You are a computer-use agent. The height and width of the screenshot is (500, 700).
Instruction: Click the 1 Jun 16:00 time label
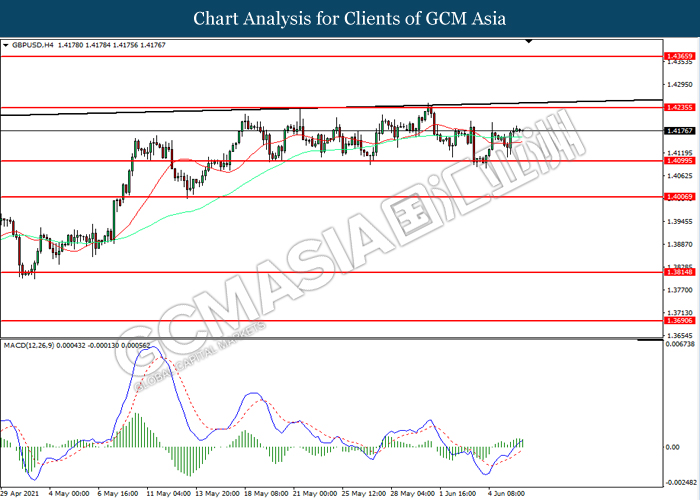[x=458, y=493]
